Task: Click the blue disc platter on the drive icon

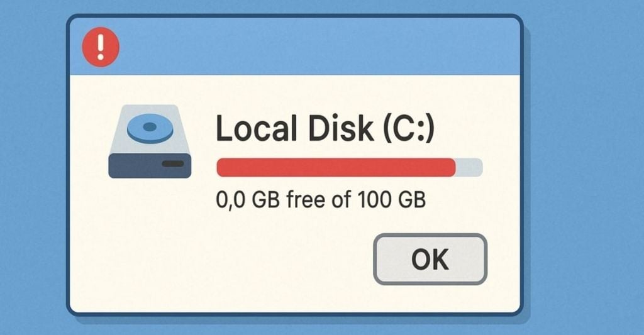Action: 150,128
